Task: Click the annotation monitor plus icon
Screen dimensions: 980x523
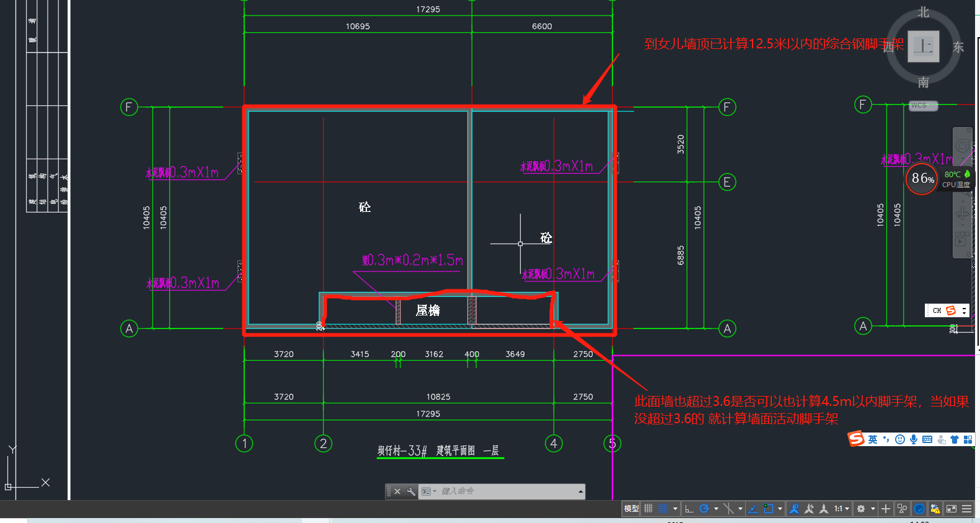Action: [x=886, y=509]
